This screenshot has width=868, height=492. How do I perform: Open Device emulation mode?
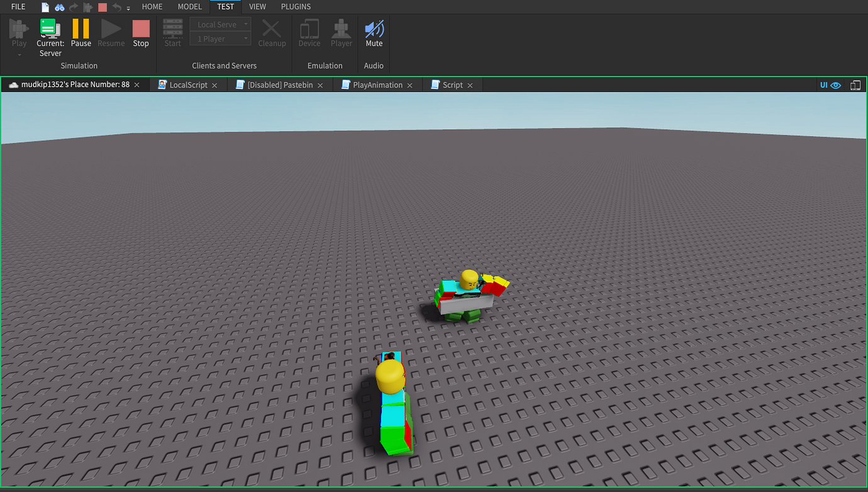(x=309, y=33)
